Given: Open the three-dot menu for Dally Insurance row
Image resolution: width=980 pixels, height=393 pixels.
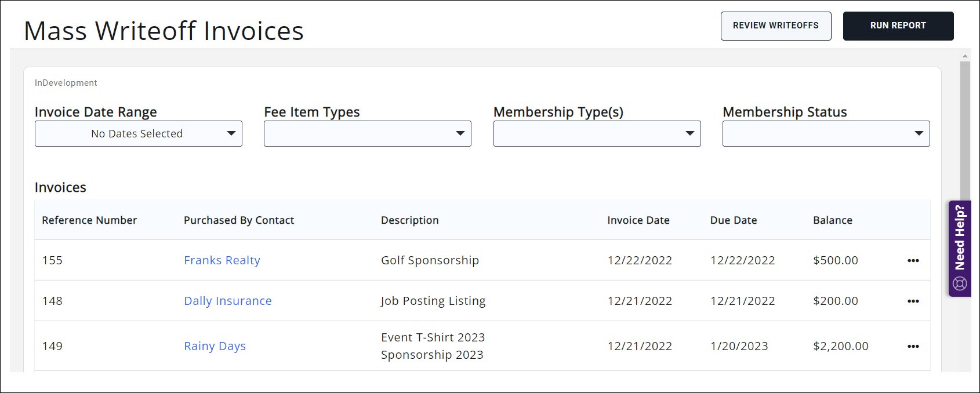Looking at the screenshot, I should pos(913,301).
